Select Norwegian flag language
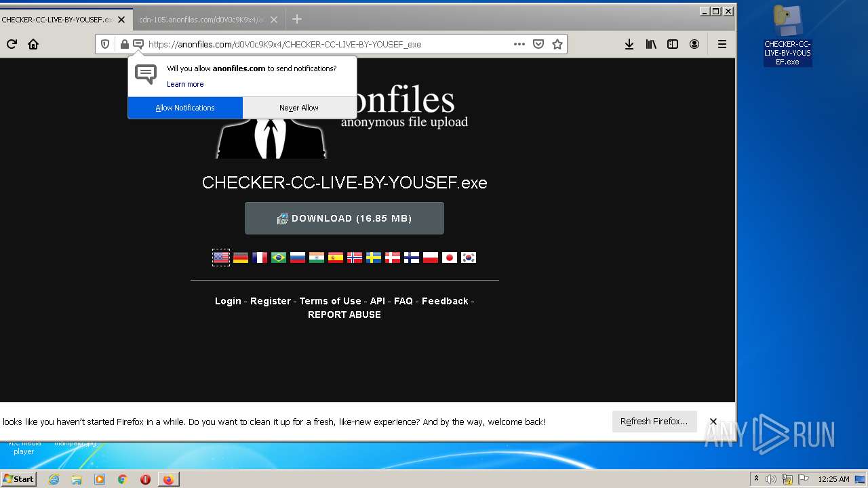Screen dimensions: 868x488 355,258
